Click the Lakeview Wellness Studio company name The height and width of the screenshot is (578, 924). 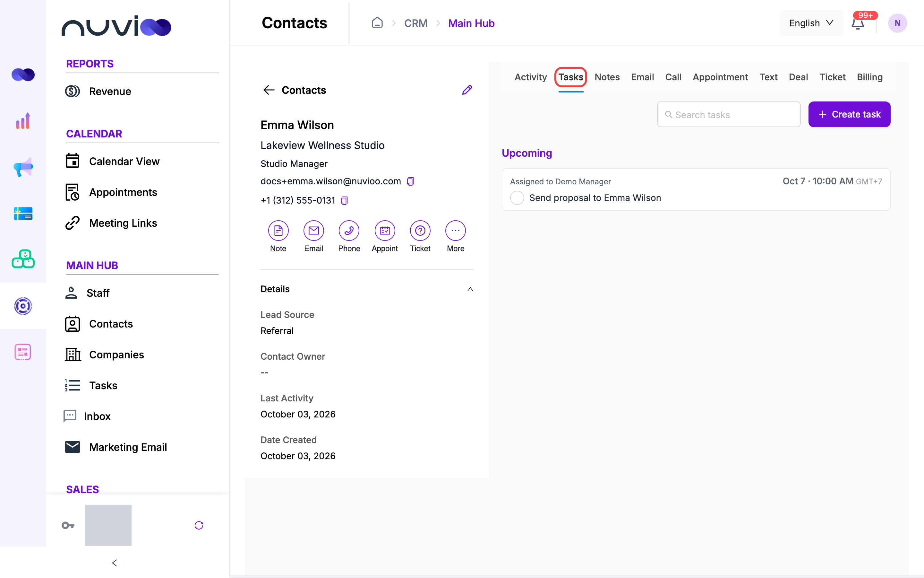pos(322,145)
